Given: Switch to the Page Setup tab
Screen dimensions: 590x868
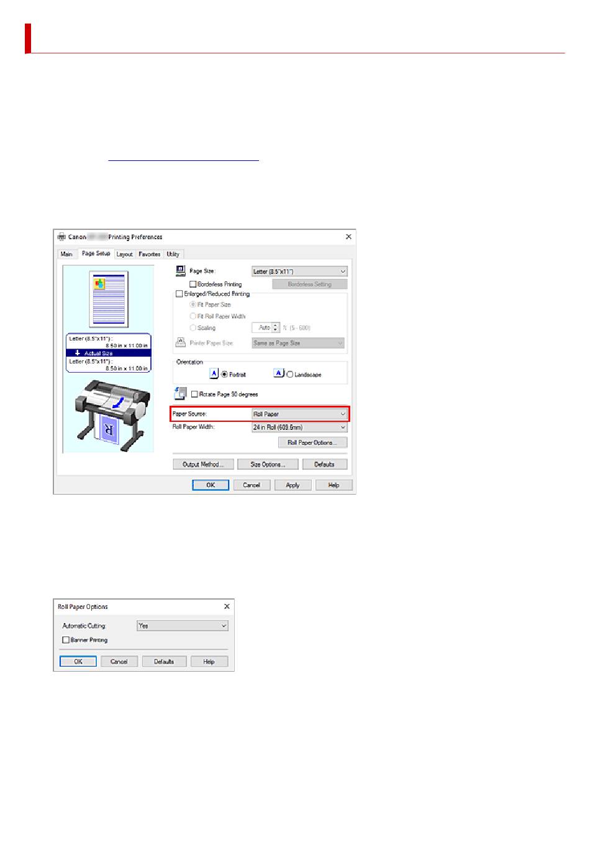Looking at the screenshot, I should (x=96, y=254).
